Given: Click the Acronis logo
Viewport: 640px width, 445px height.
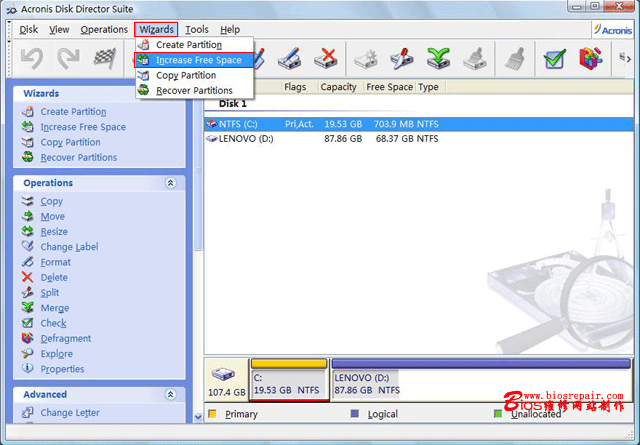Looking at the screenshot, I should [613, 29].
